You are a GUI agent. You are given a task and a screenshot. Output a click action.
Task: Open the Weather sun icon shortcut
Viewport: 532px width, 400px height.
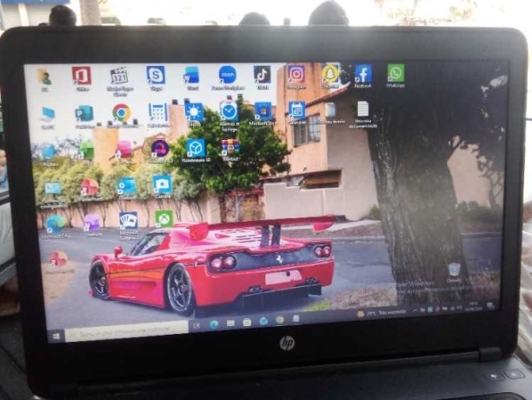click(194, 115)
